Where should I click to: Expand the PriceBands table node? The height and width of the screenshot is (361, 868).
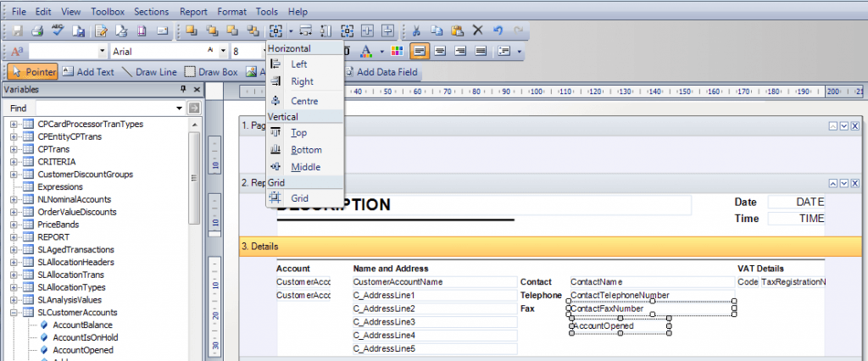pyautogui.click(x=14, y=225)
